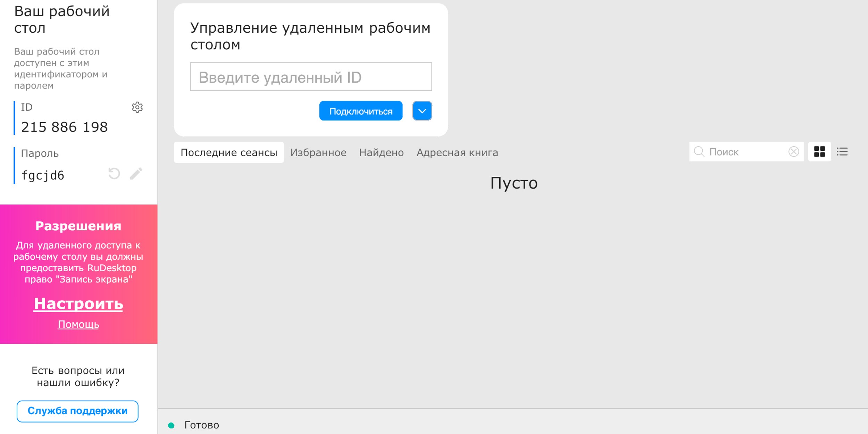This screenshot has width=868, height=434.
Task: Click the Подключиться button
Action: pos(361,111)
